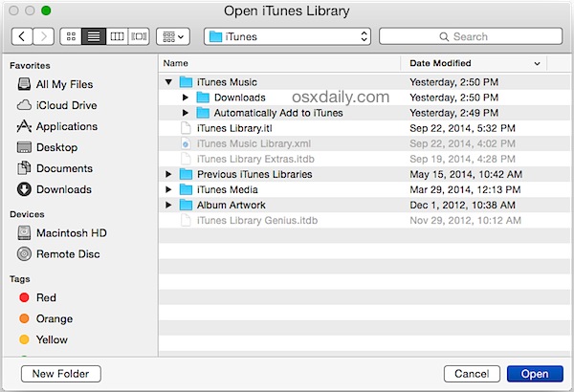Click date Dec 1, 2012, 10:38 AM
Viewport: 574px width, 392px height.
click(x=462, y=205)
